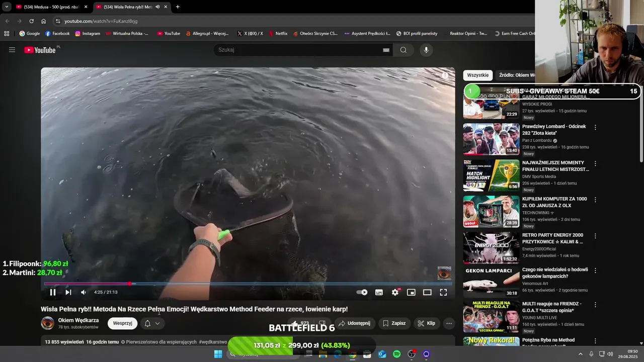Go to the YouTube home logo

click(40, 50)
